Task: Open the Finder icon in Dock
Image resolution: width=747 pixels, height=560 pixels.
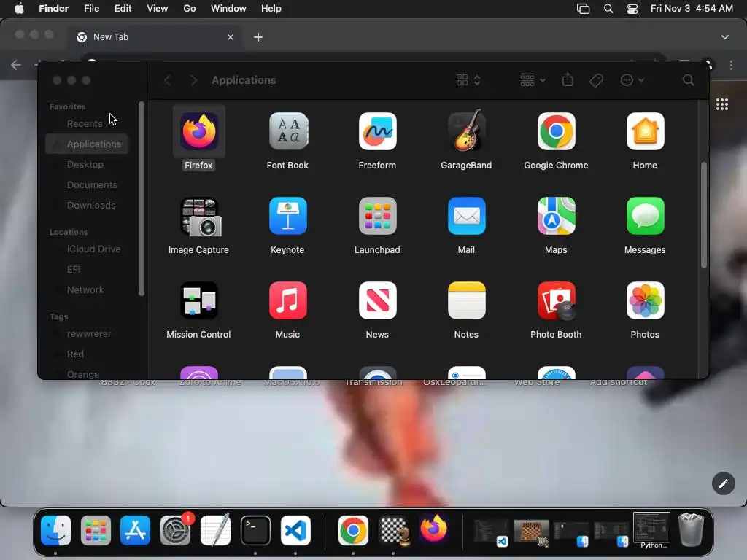Action: pyautogui.click(x=55, y=530)
